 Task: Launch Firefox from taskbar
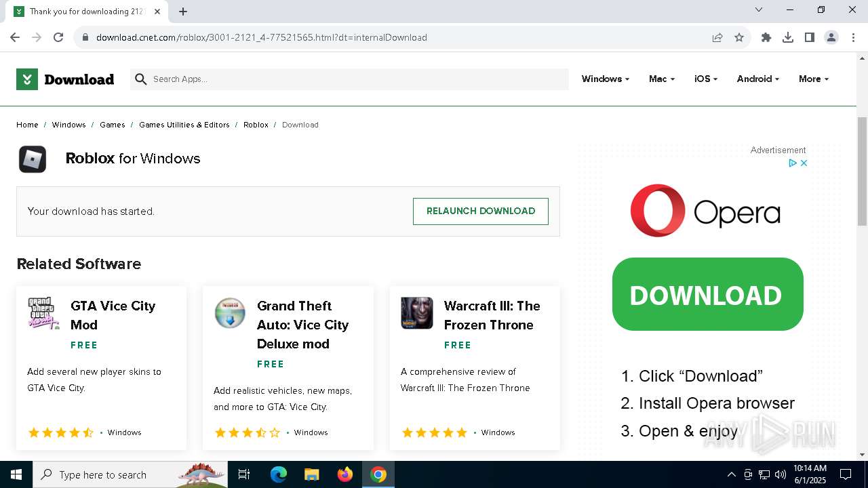click(x=345, y=474)
